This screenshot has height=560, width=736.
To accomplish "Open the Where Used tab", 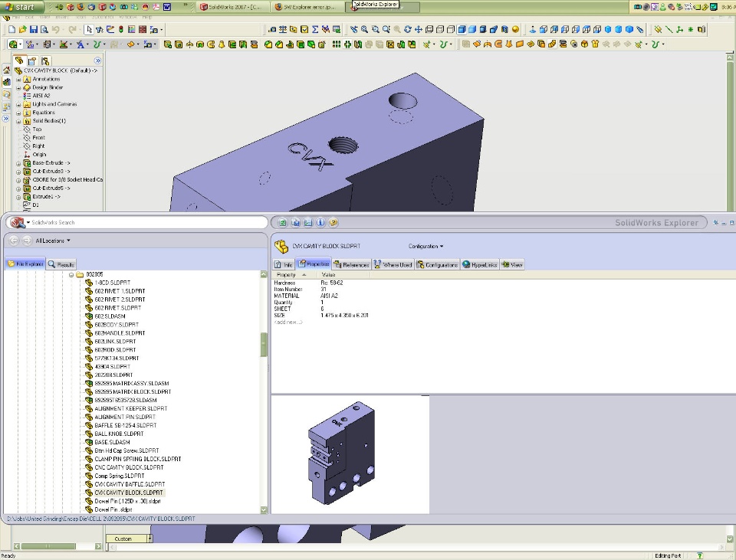I will pos(393,265).
